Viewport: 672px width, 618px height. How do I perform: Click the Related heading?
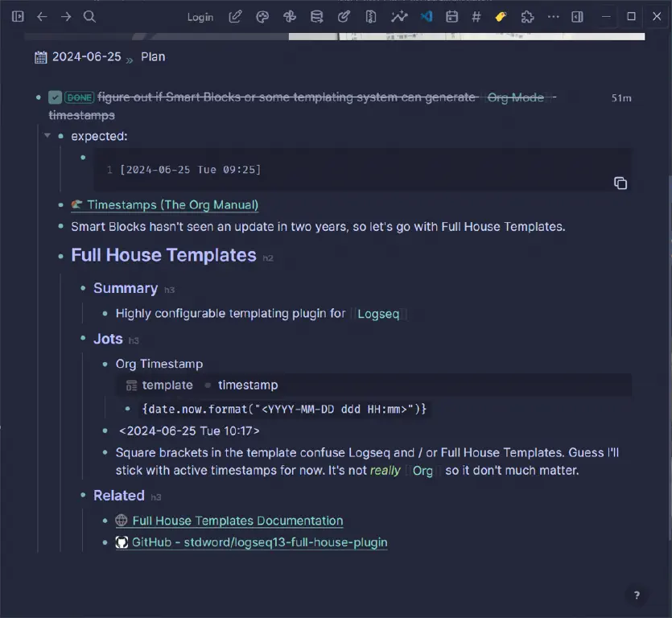[x=119, y=496]
